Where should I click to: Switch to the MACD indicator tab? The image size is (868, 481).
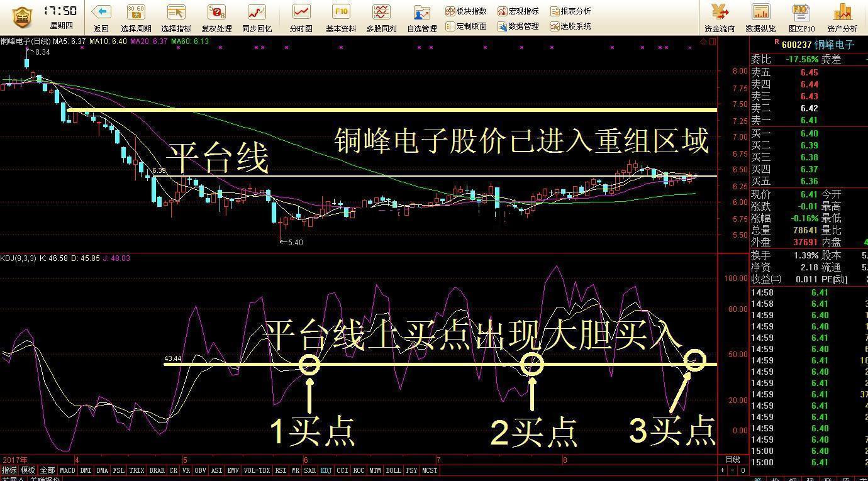(67, 470)
